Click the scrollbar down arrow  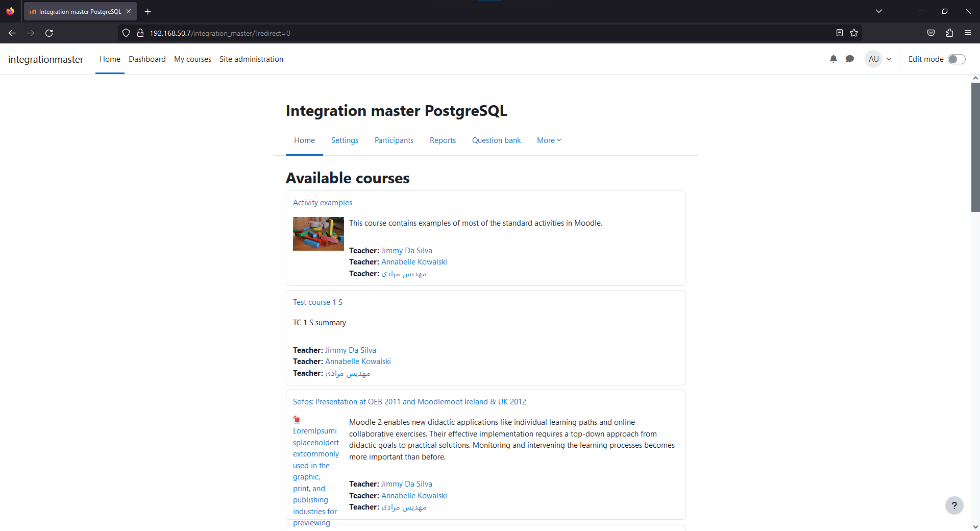pyautogui.click(x=975, y=526)
